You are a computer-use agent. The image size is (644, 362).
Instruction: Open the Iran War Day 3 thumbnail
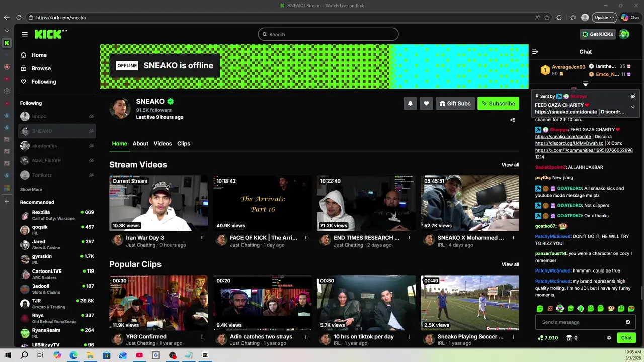(158, 203)
